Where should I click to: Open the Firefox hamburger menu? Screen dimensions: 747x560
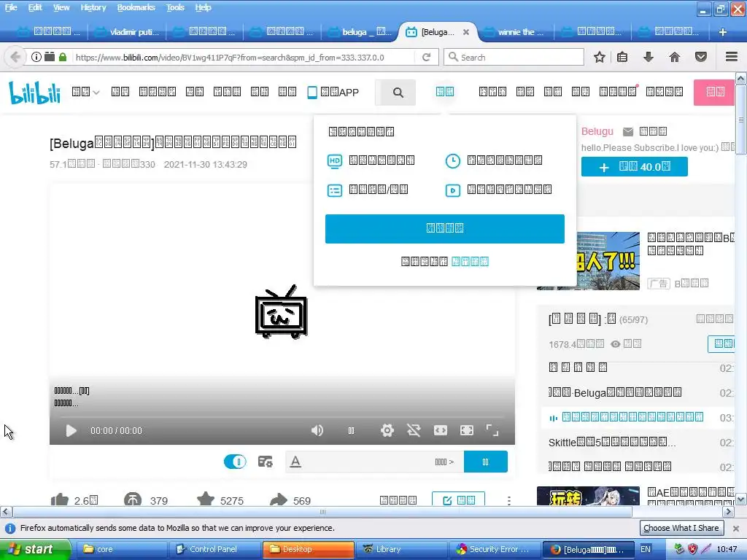click(x=731, y=57)
